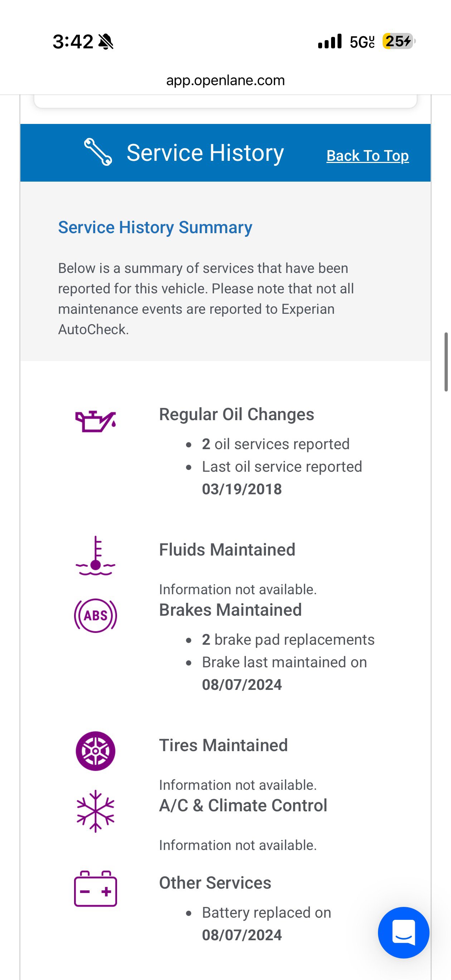Tap the Service History banner title

[205, 153]
